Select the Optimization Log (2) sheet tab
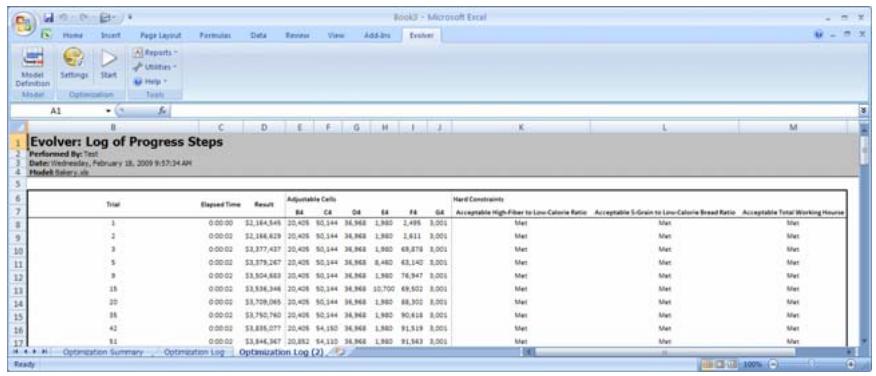 pos(281,353)
